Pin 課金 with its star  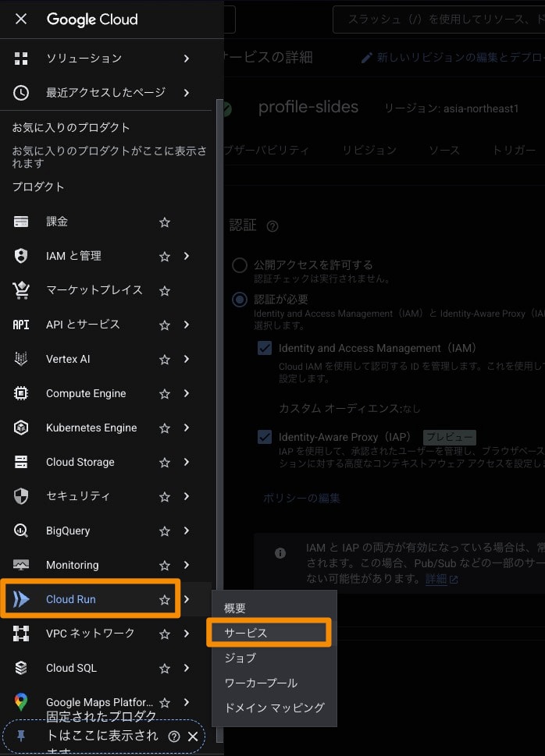point(165,222)
